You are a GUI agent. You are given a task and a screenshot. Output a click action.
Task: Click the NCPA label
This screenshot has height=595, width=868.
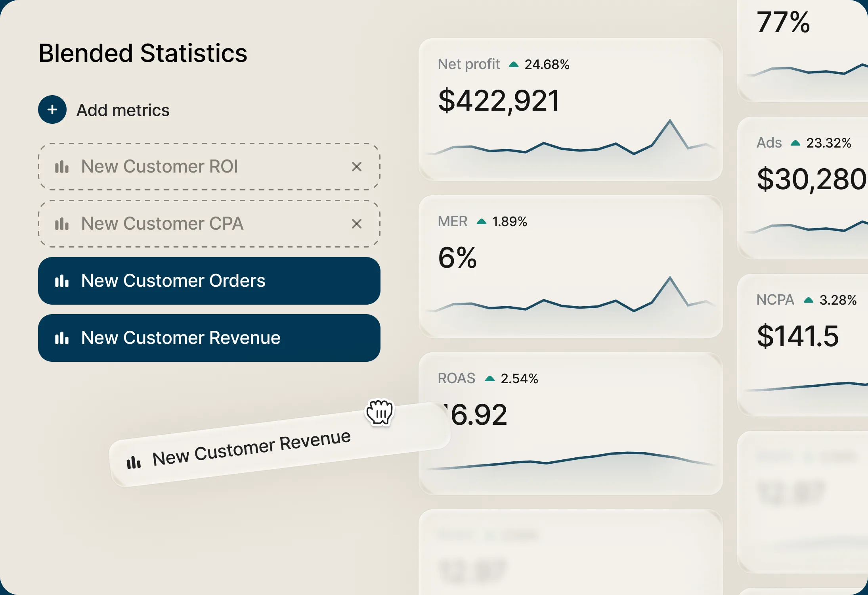point(775,299)
